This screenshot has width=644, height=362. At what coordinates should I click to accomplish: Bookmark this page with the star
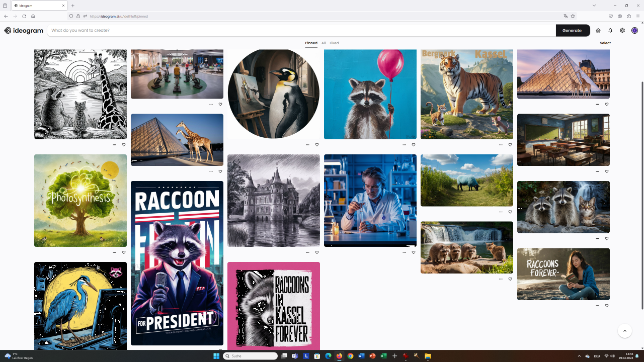[x=573, y=16]
